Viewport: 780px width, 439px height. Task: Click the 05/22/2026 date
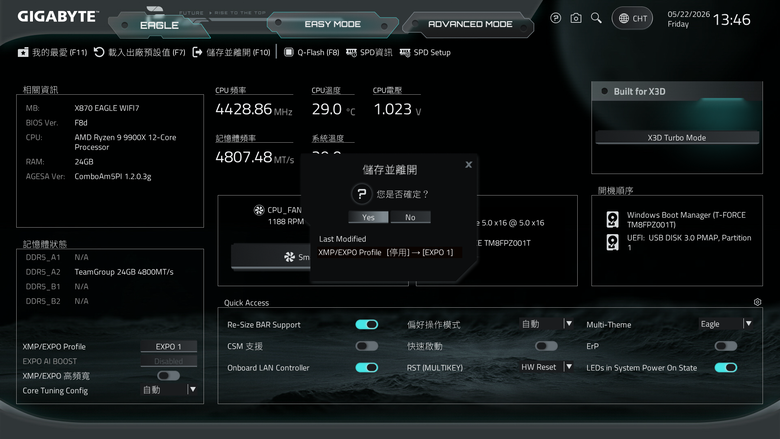688,14
